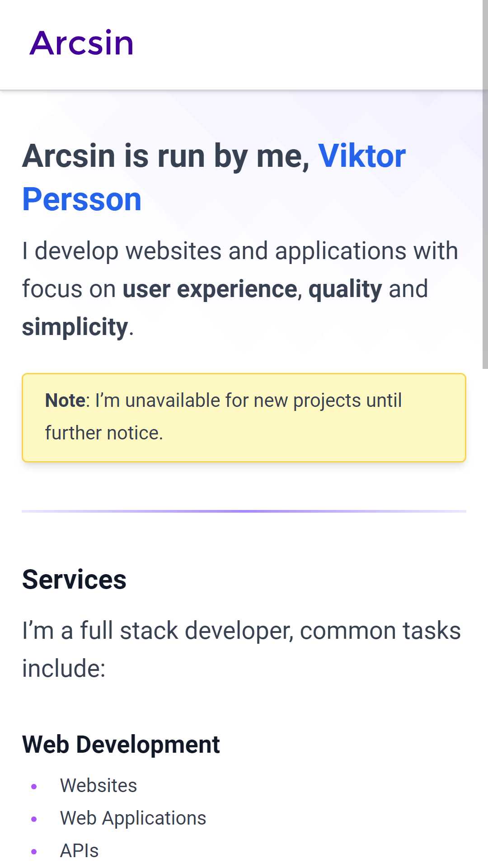Click the purple bullet beside APIs
The width and height of the screenshot is (488, 868).
34,852
